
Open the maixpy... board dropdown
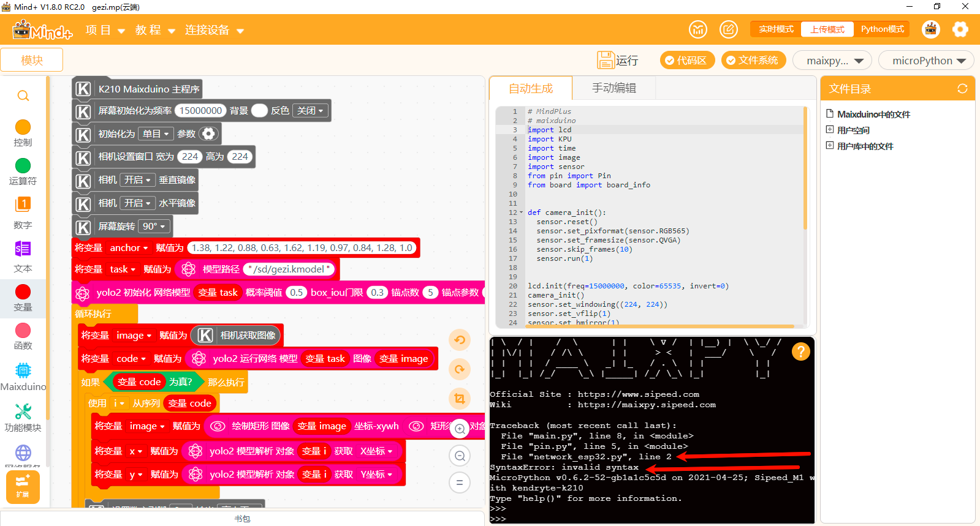click(832, 61)
